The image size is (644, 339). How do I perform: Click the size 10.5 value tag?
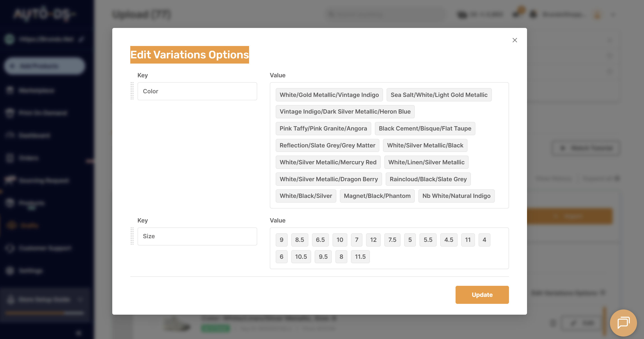point(301,257)
